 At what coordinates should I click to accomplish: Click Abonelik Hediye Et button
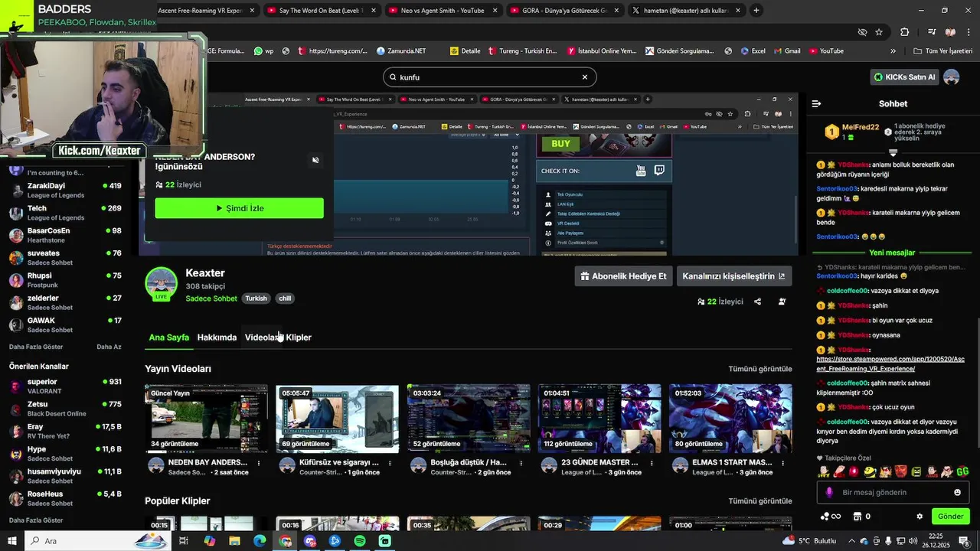coord(623,276)
